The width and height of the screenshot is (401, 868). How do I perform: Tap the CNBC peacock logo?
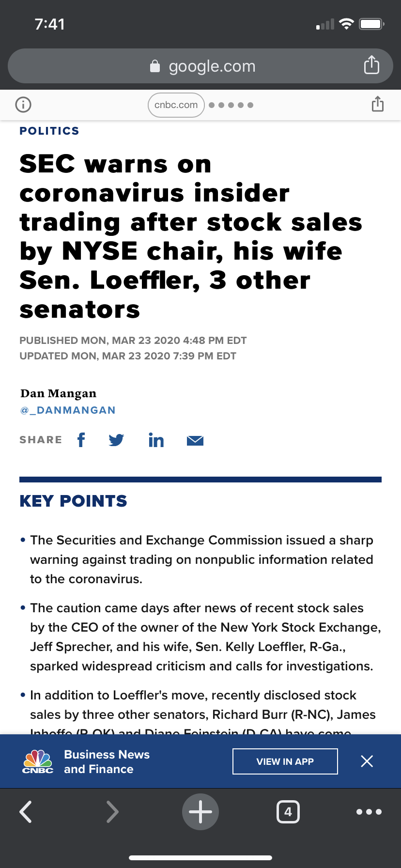38,761
